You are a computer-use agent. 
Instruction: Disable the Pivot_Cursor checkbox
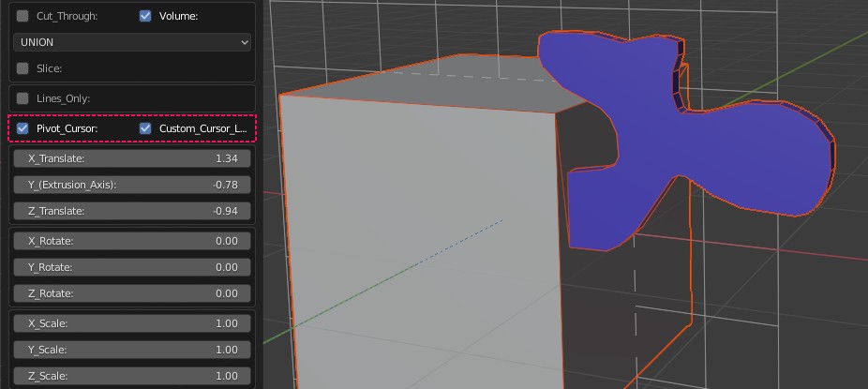23,128
